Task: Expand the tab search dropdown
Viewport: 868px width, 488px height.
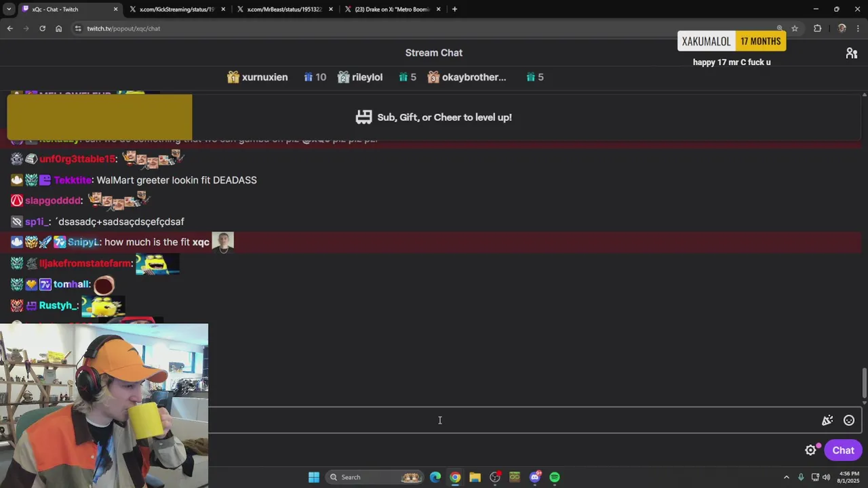Action: click(x=9, y=9)
